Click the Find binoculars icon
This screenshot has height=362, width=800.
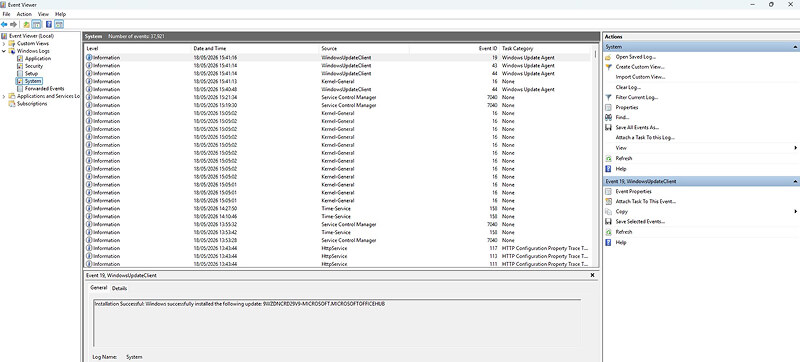click(x=608, y=117)
